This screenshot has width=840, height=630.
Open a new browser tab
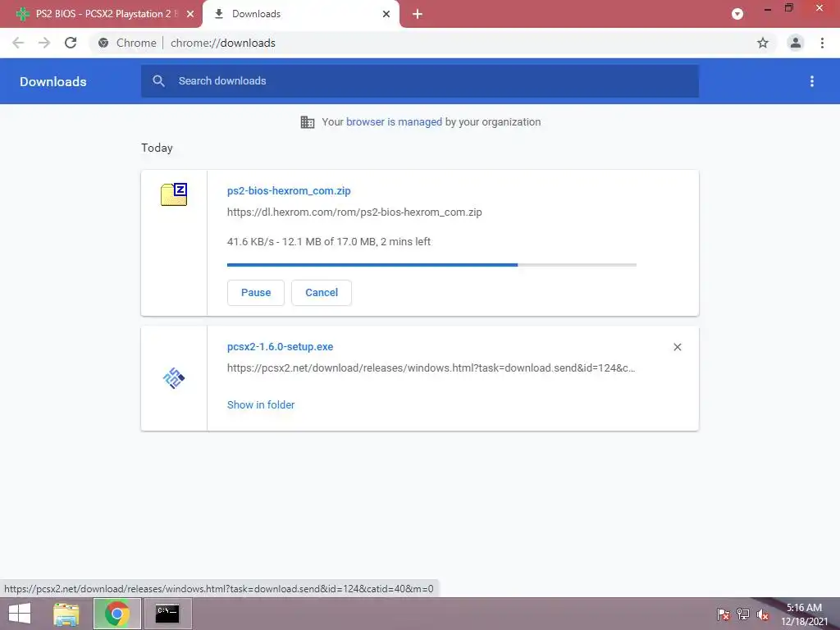[418, 14]
